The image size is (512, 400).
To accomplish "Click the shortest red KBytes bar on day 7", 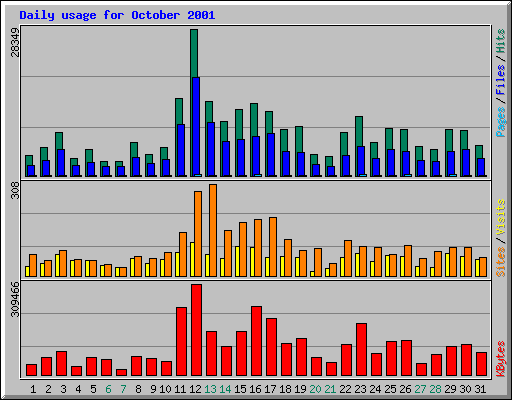I will coord(121,372).
